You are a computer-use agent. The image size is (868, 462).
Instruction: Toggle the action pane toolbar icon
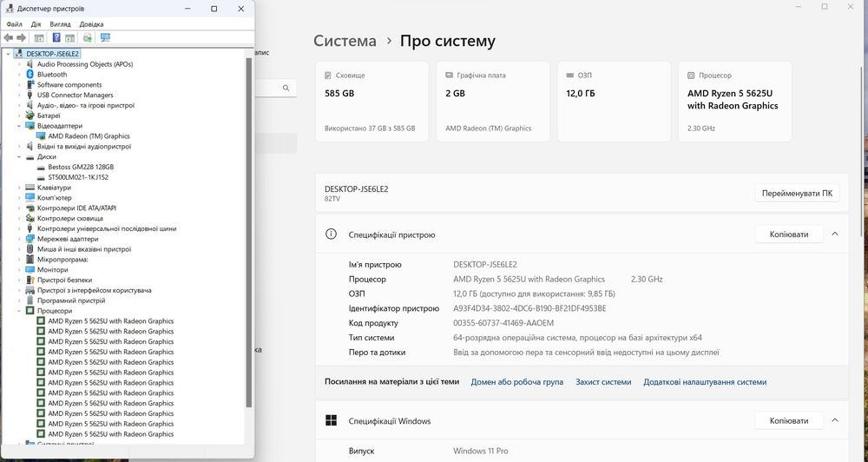coord(69,37)
